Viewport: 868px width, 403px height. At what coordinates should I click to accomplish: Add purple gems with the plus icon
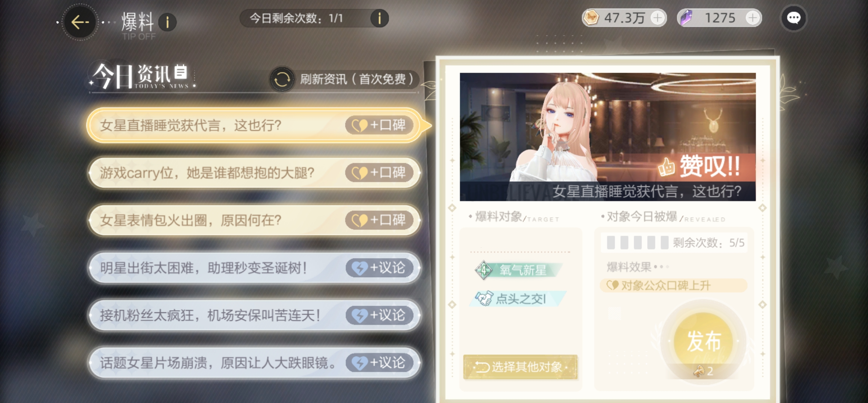753,18
